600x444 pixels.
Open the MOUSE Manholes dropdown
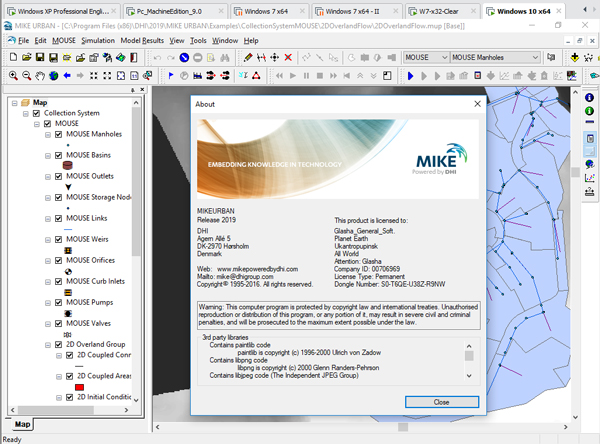pyautogui.click(x=534, y=57)
